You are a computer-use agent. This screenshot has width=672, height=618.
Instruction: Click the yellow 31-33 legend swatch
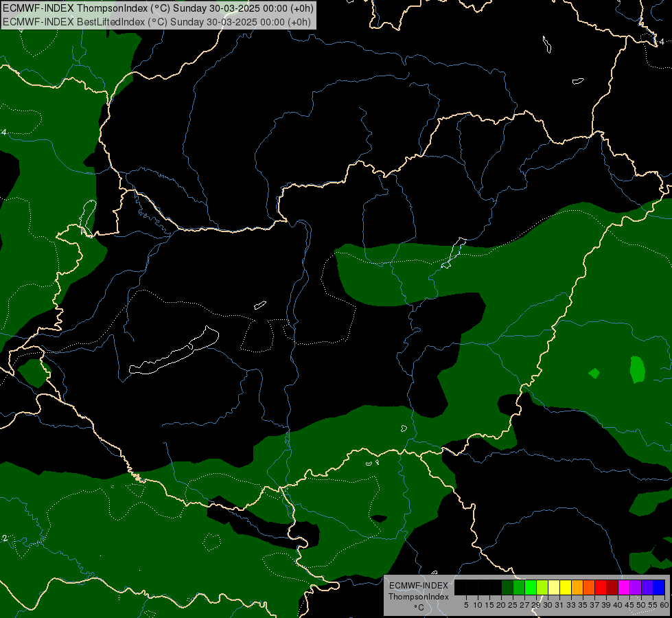pyautogui.click(x=566, y=587)
